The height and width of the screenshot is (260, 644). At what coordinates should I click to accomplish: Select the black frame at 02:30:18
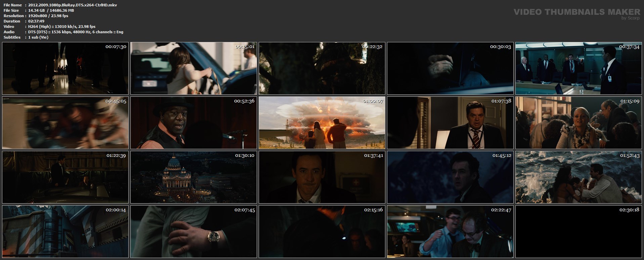pos(578,231)
